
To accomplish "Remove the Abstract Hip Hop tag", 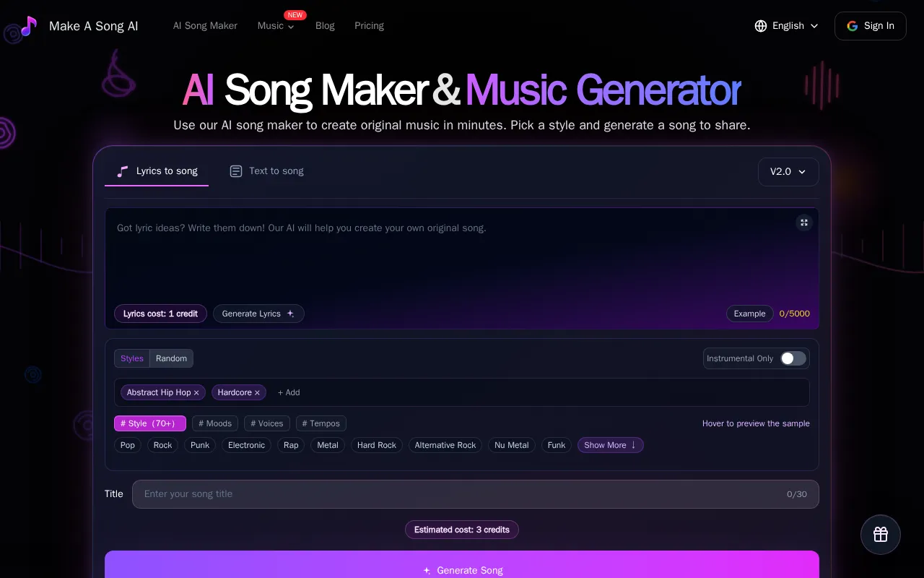I will click(x=196, y=393).
